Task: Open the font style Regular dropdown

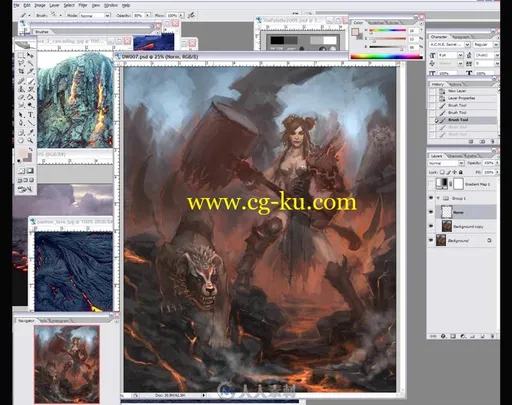Action: (496, 45)
